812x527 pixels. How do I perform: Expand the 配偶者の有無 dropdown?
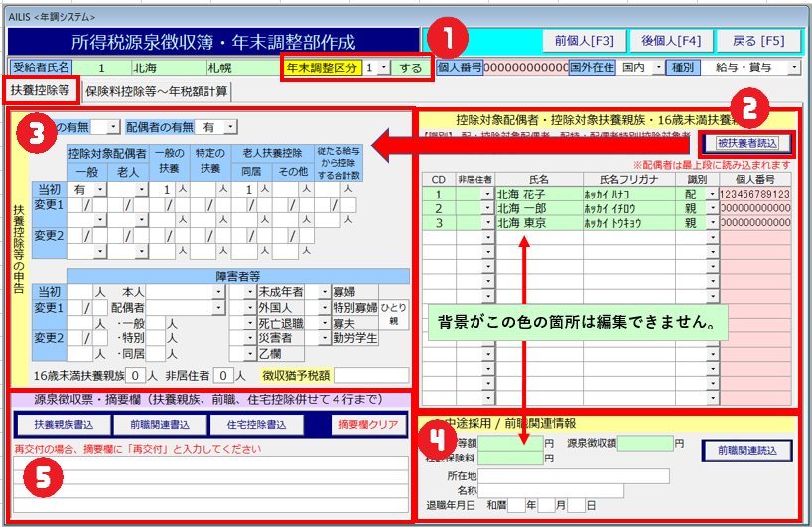coord(230,127)
